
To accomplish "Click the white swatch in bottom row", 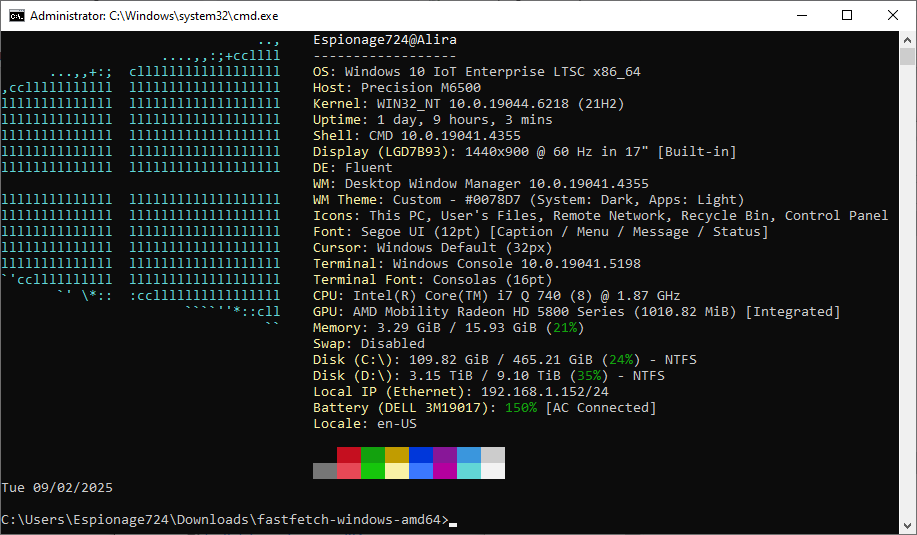I will [x=493, y=471].
